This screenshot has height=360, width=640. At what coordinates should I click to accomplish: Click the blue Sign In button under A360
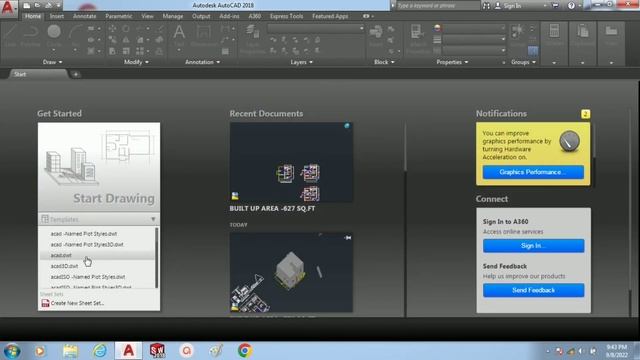533,246
